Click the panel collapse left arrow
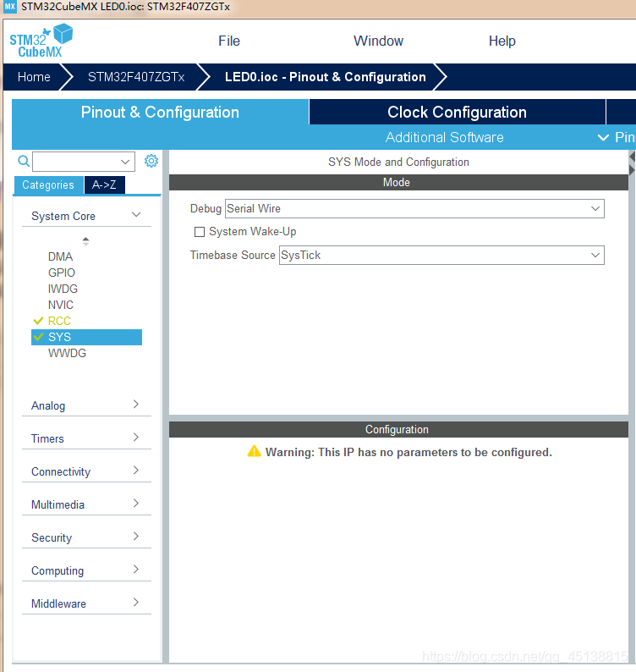636x672 pixels. [x=632, y=157]
